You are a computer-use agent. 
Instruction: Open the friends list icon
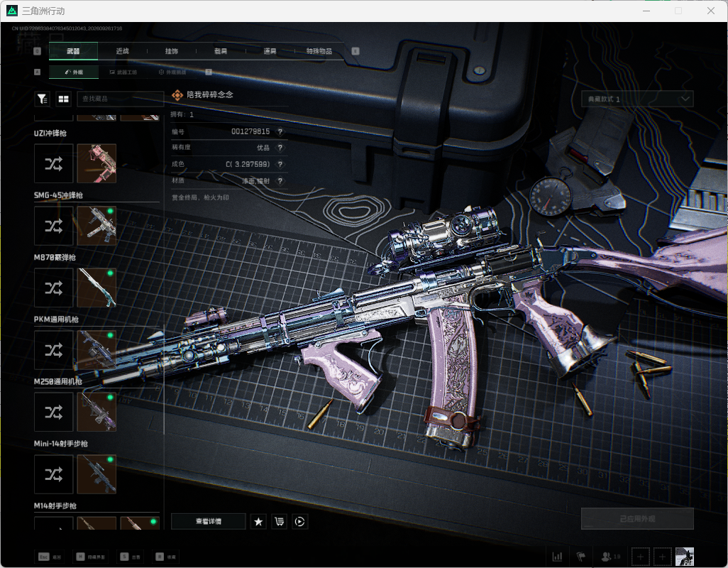tap(610, 557)
